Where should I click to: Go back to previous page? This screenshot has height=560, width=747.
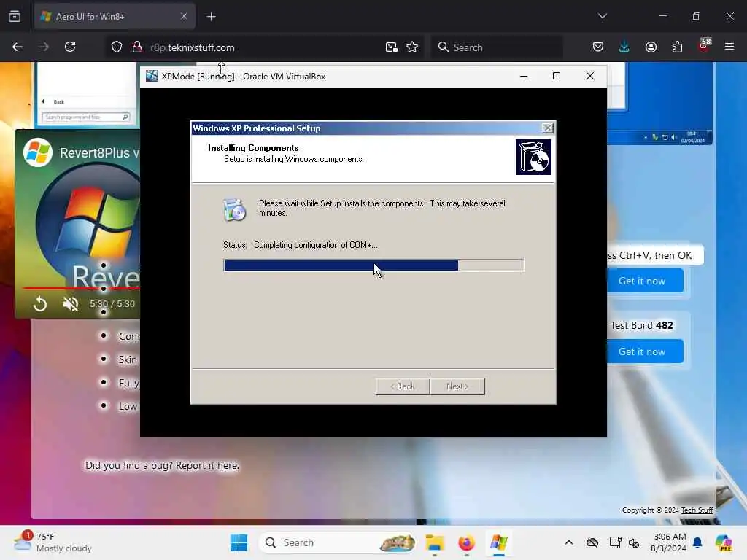(x=18, y=47)
